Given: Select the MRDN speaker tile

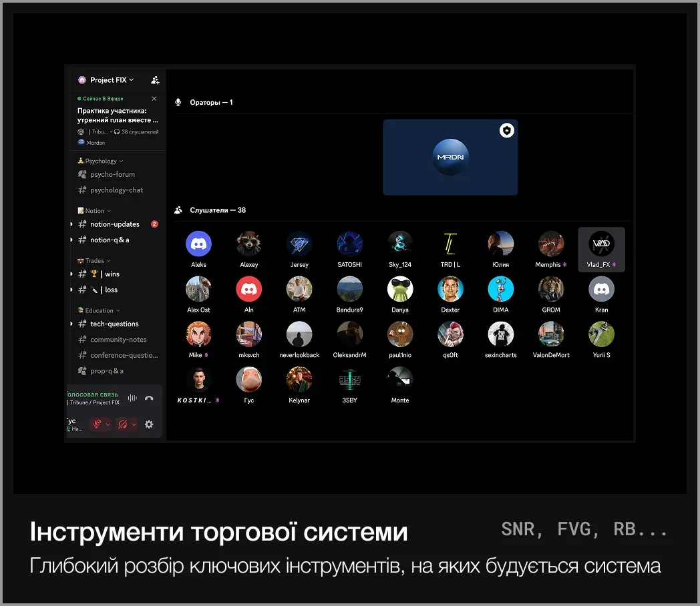Looking at the screenshot, I should point(450,158).
